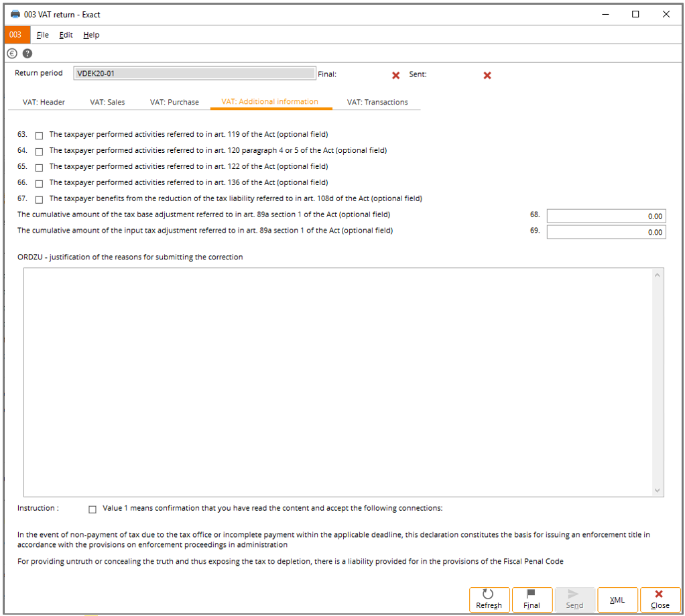
Task: Click the non-payment enforcement title paragraph
Action: pos(334,540)
